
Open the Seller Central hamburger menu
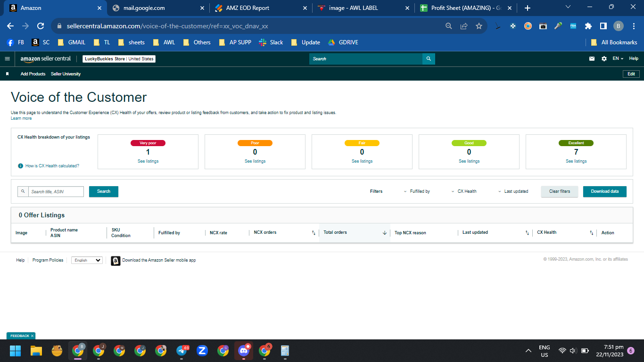(x=7, y=59)
